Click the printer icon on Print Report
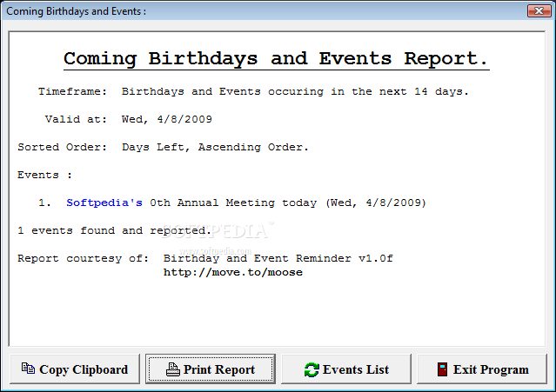 pyautogui.click(x=173, y=369)
